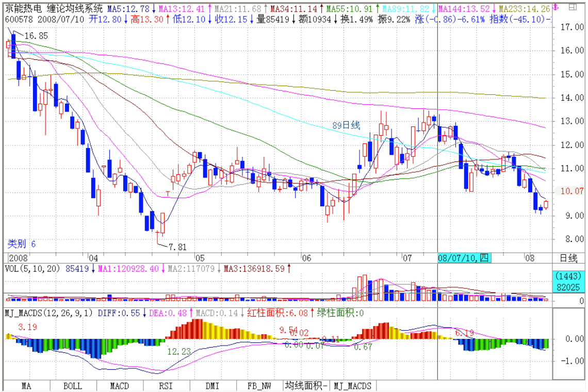Click the MA34:11.14 value
The image size is (588, 392).
[x=293, y=8]
